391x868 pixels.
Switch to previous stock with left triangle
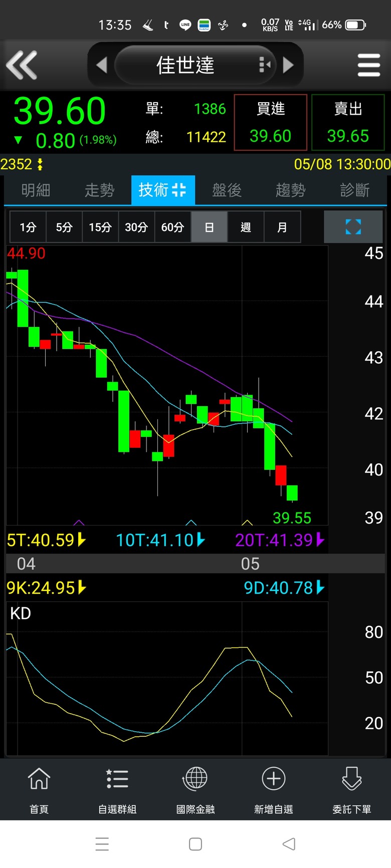[102, 65]
